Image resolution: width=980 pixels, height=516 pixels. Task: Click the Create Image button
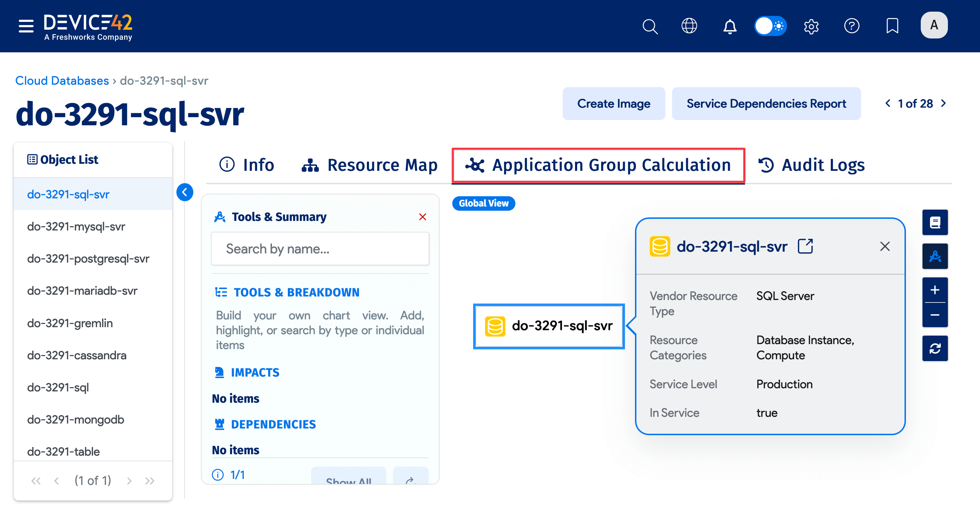click(613, 103)
